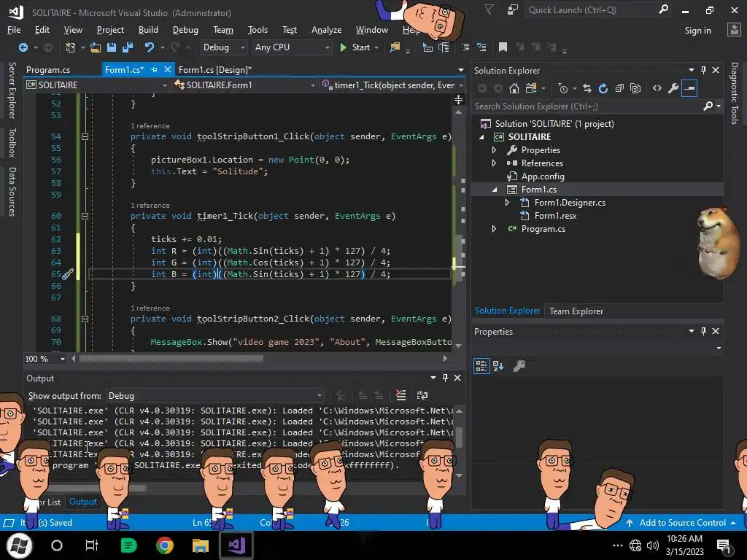Collapse All in Solution Explorer

coord(619,88)
